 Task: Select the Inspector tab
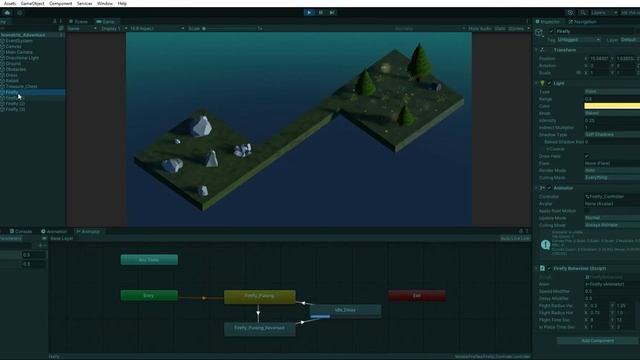tap(548, 22)
